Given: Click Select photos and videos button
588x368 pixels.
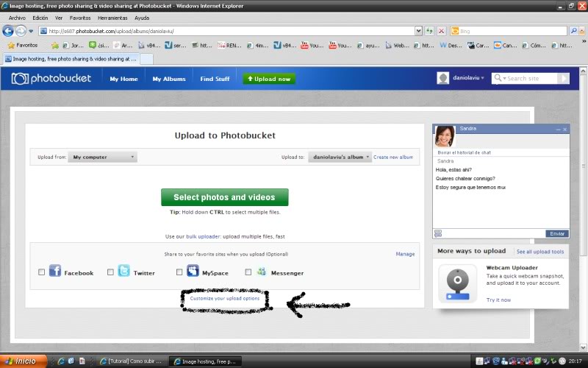Looking at the screenshot, I should click(225, 197).
